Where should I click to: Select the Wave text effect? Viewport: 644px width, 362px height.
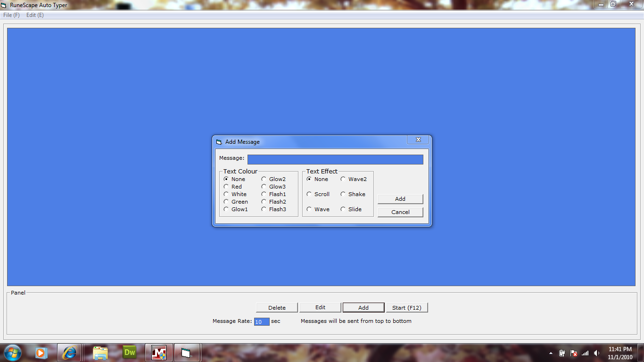pyautogui.click(x=318, y=209)
